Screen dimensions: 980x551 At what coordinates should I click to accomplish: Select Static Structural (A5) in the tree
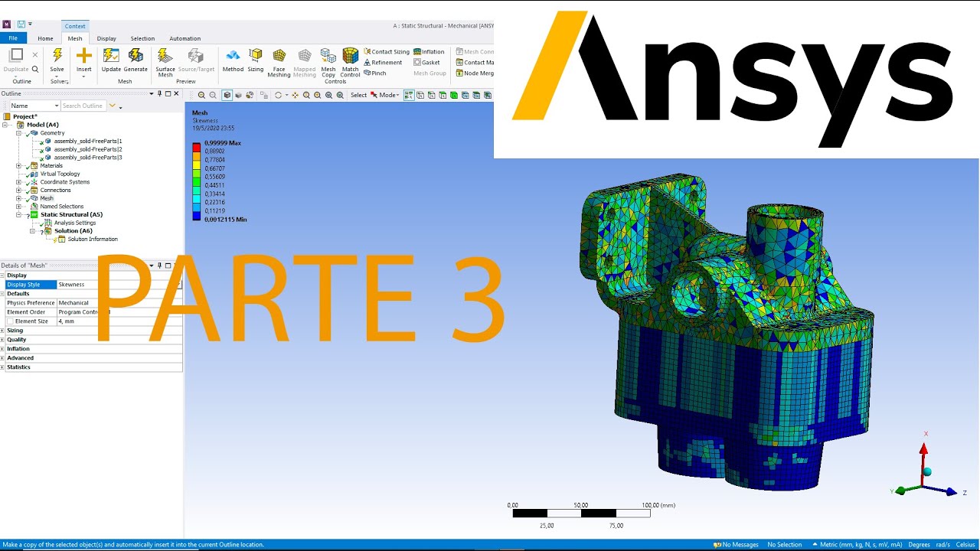click(x=71, y=215)
